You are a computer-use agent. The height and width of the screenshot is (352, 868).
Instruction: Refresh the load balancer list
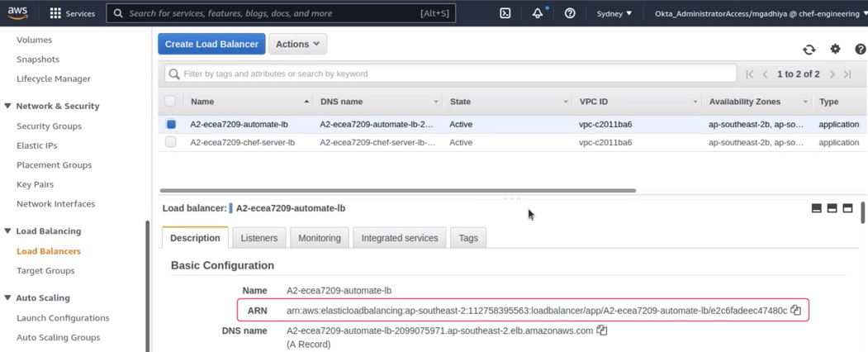pyautogui.click(x=809, y=50)
